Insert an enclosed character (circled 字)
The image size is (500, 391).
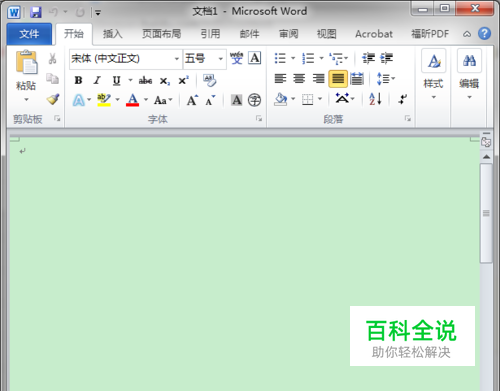click(x=254, y=100)
